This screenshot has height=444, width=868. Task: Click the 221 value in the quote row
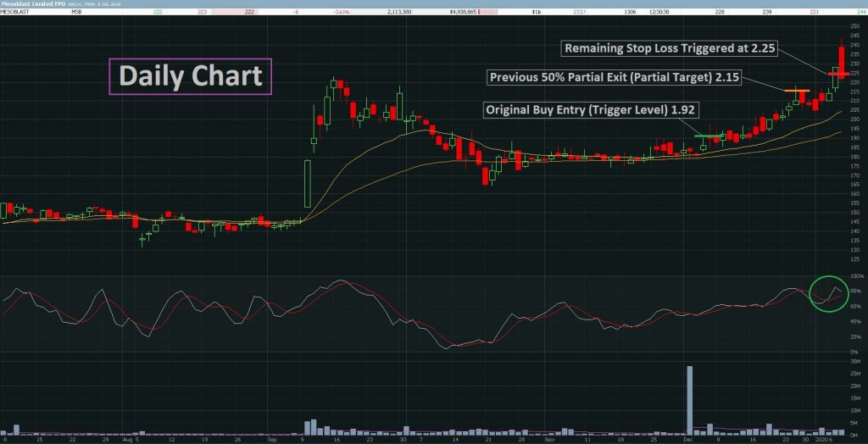point(813,11)
